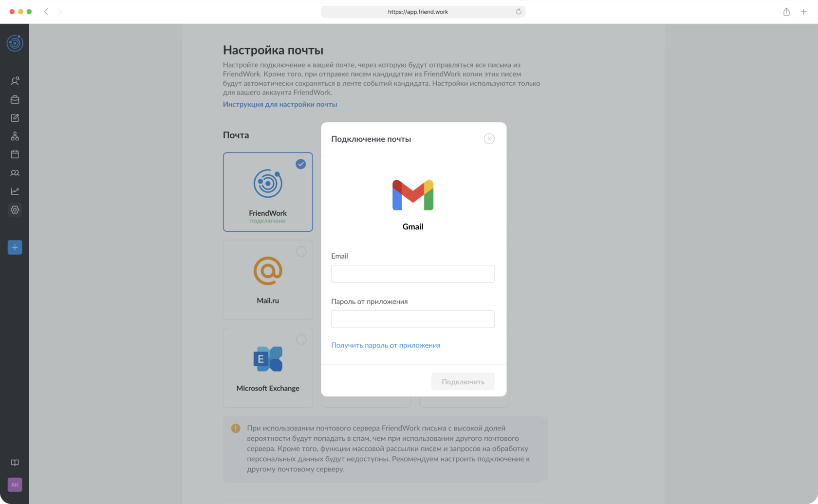Viewport: 818px width, 504px height.
Task: Click the Mail.ru at-sign logo
Action: click(x=268, y=271)
